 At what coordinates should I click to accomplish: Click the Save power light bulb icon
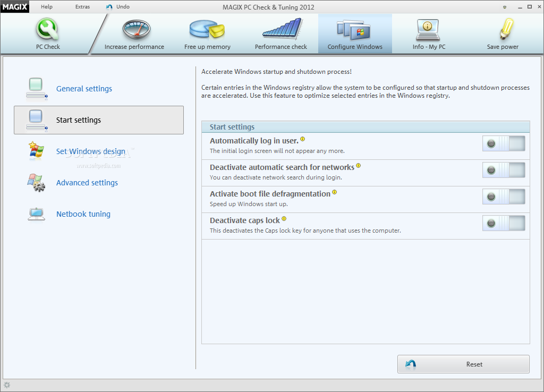coord(506,29)
